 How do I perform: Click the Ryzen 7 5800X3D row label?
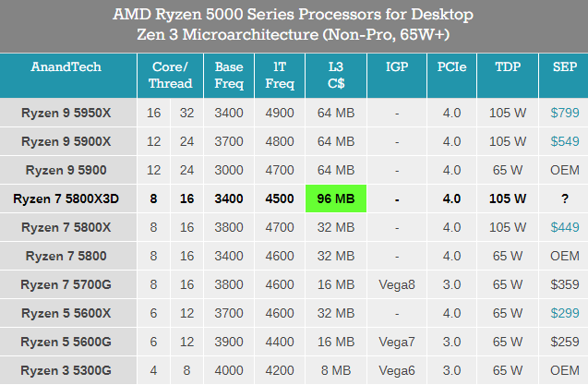(66, 199)
